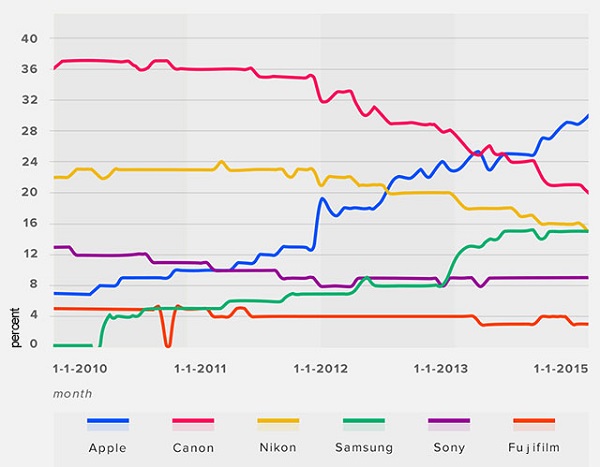The image size is (600, 467).
Task: Click the "month" axis title
Action: (72, 394)
